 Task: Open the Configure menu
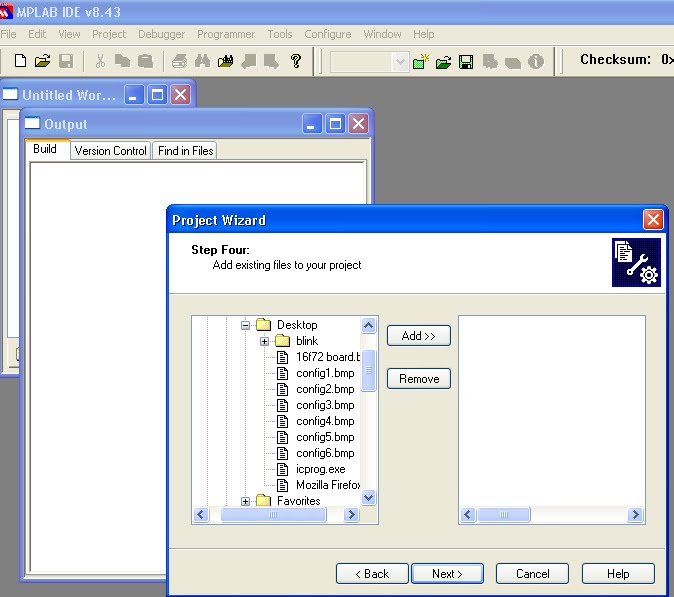click(x=328, y=34)
